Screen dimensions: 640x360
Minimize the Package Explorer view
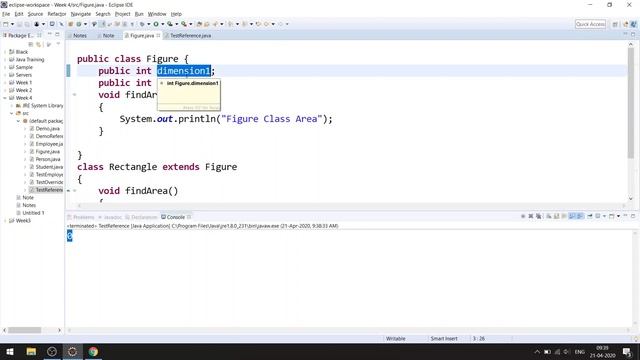point(50,35)
